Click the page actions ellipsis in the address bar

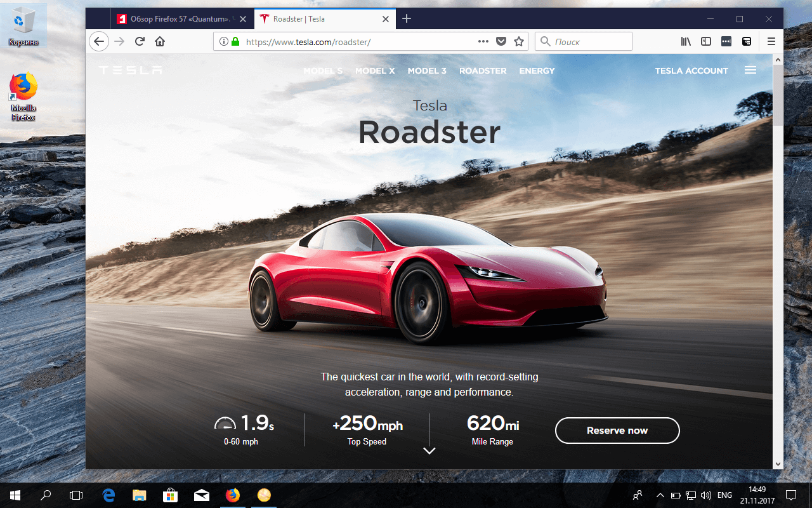click(483, 41)
